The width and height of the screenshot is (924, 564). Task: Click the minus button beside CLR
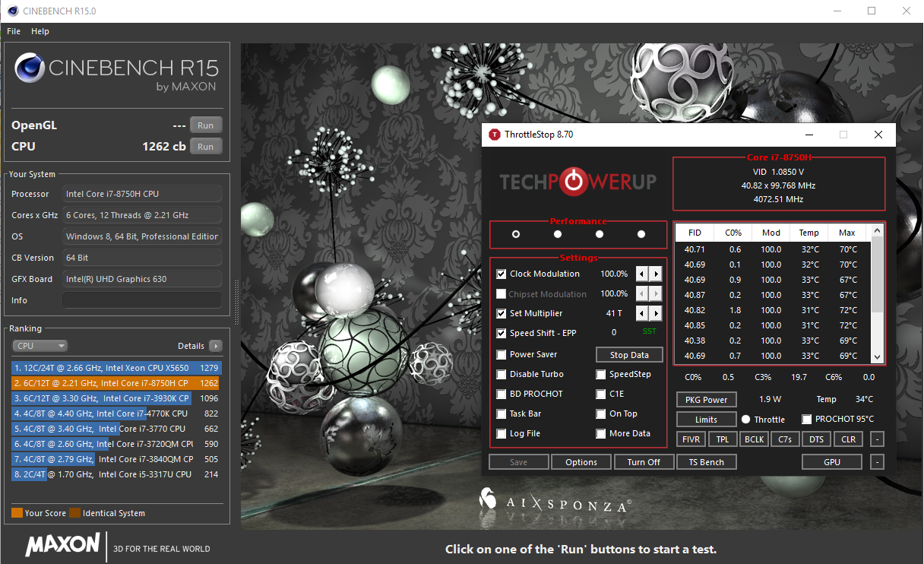coord(877,439)
